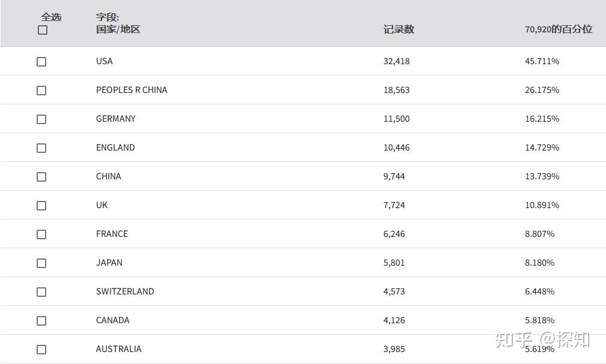The height and width of the screenshot is (364, 606).
Task: Click the GERMANY country label
Action: coord(116,119)
